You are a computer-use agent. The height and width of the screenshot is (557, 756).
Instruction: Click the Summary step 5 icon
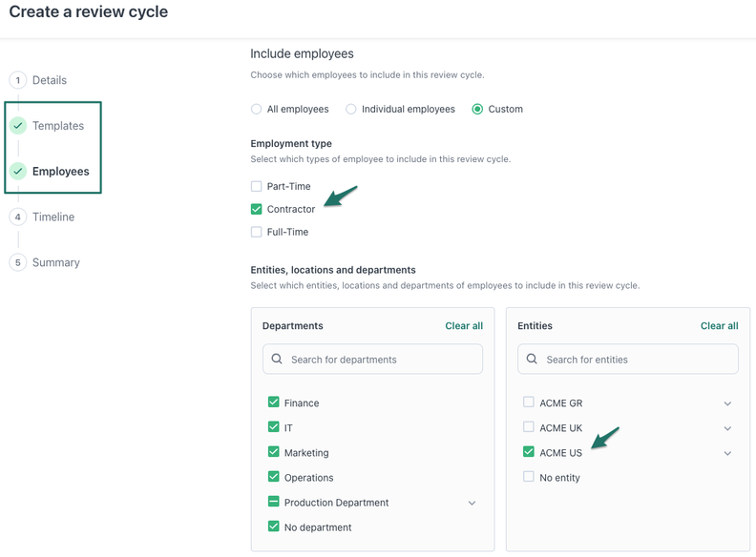18,263
